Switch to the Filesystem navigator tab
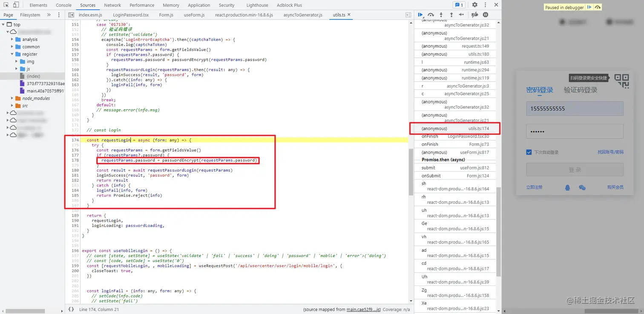The image size is (644, 314). coord(30,15)
